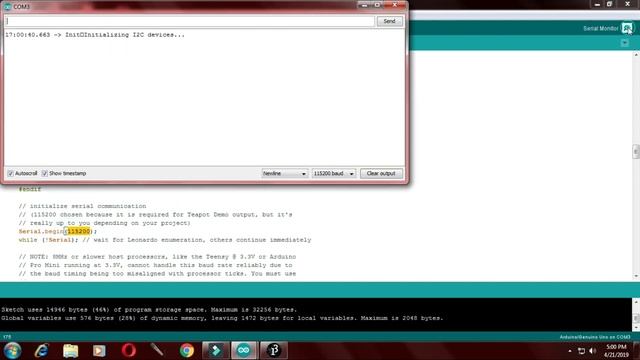Open the network tray icon

pyautogui.click(x=582, y=351)
